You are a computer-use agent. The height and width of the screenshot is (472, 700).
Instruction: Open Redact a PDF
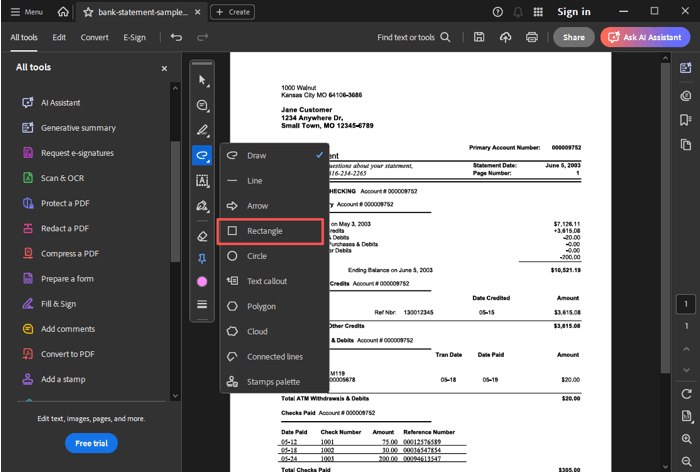click(x=55, y=228)
